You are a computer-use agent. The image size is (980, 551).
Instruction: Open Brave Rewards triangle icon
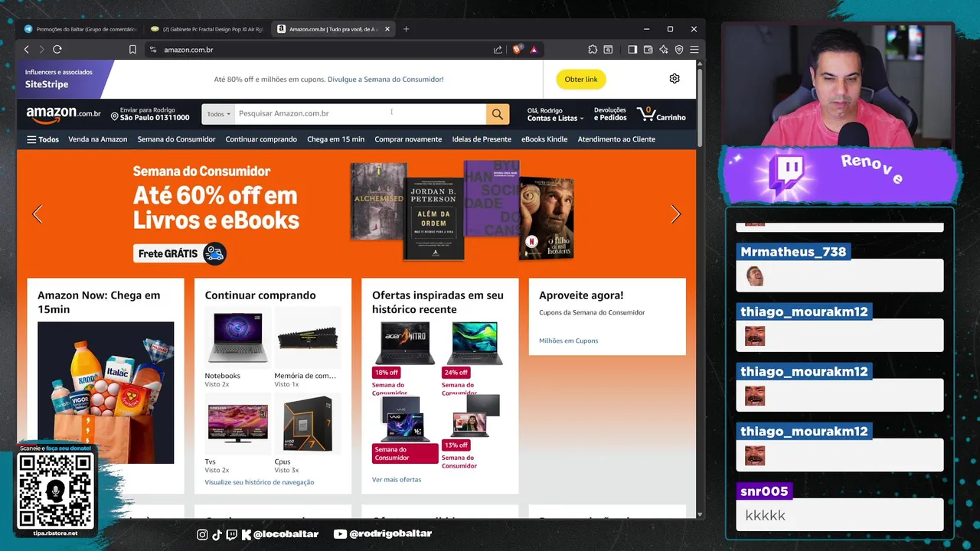point(534,50)
